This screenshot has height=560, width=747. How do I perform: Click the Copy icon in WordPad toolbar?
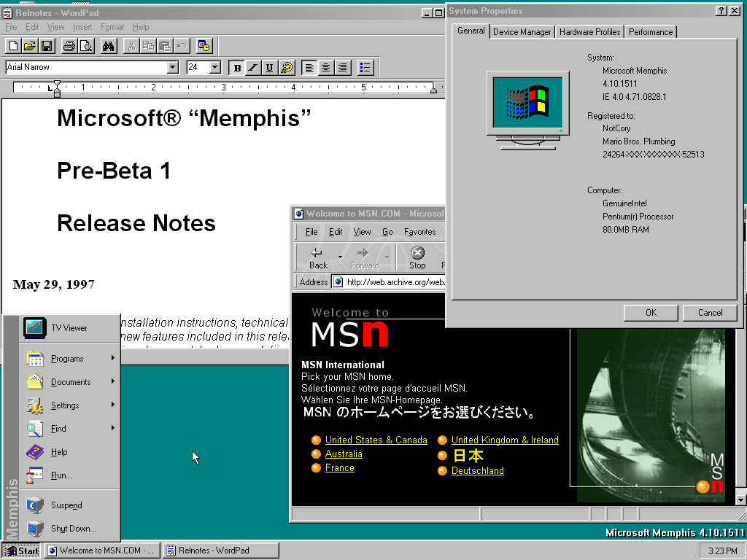[x=148, y=46]
